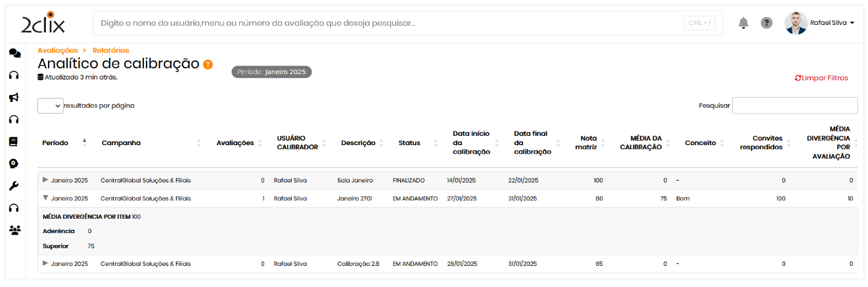The width and height of the screenshot is (868, 287).
Task: Open the book icon in sidebar
Action: click(x=14, y=141)
